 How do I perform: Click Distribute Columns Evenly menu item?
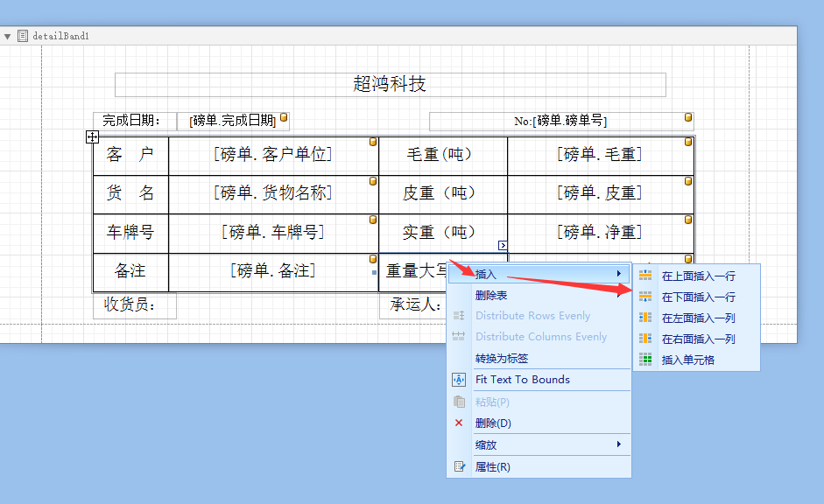(539, 337)
